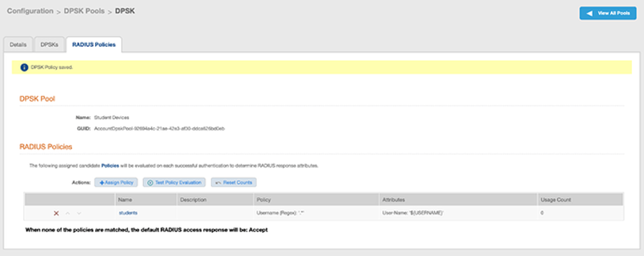Click the usage count value 0
644x256 pixels.
[542, 213]
